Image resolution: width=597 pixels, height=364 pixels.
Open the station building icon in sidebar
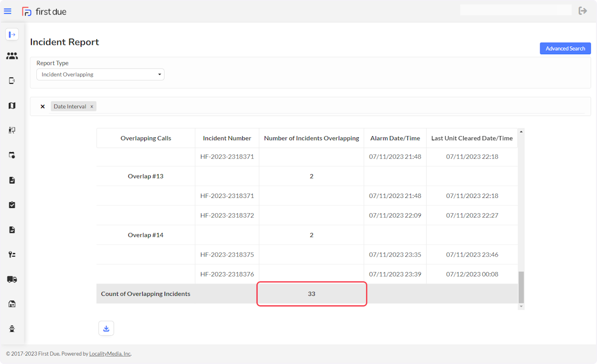tap(12, 304)
